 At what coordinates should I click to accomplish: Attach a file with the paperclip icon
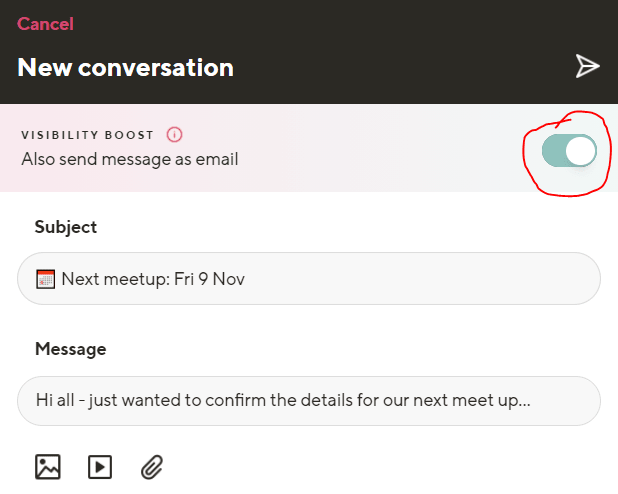coord(152,467)
